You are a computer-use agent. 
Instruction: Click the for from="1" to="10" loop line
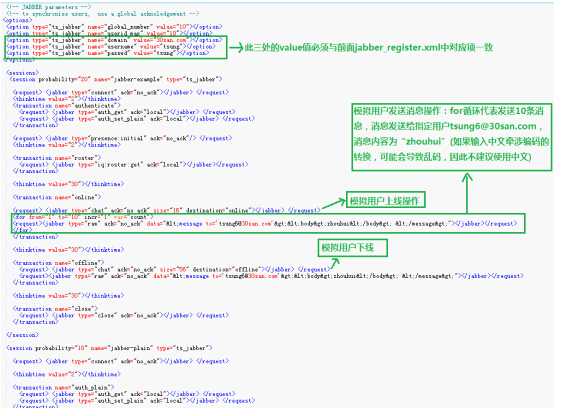(83, 217)
